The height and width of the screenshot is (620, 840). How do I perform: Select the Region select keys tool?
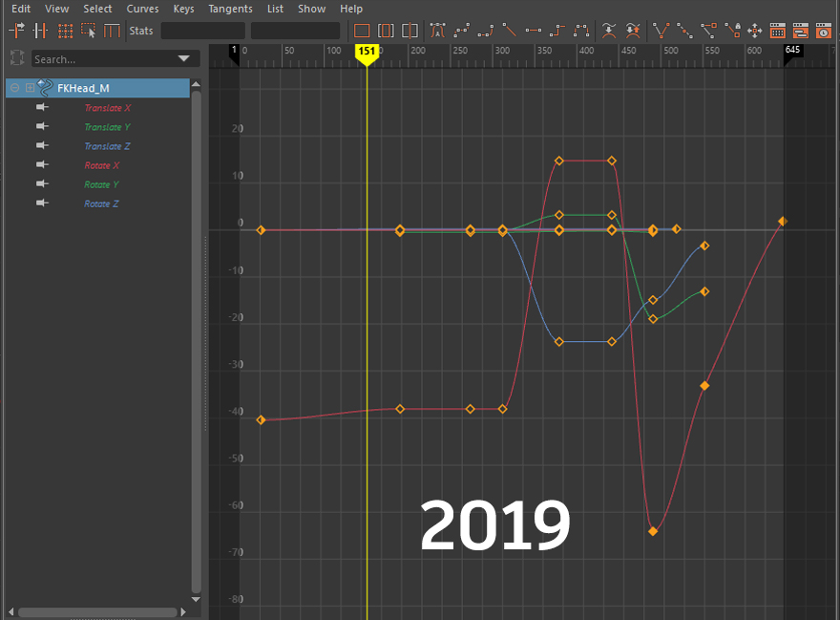[x=87, y=30]
